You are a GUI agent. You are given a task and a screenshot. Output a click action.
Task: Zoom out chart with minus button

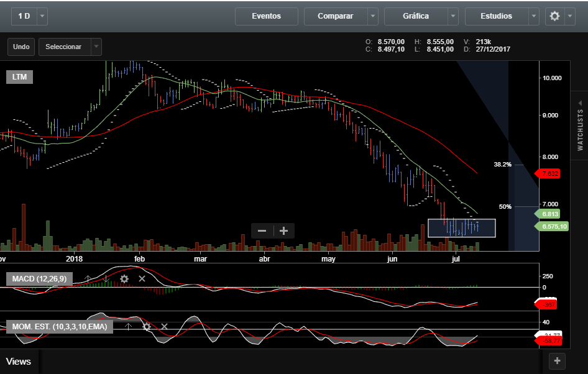262,230
